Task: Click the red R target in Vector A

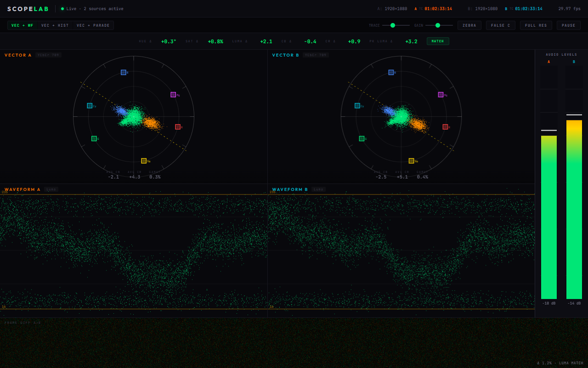Action: pyautogui.click(x=178, y=127)
